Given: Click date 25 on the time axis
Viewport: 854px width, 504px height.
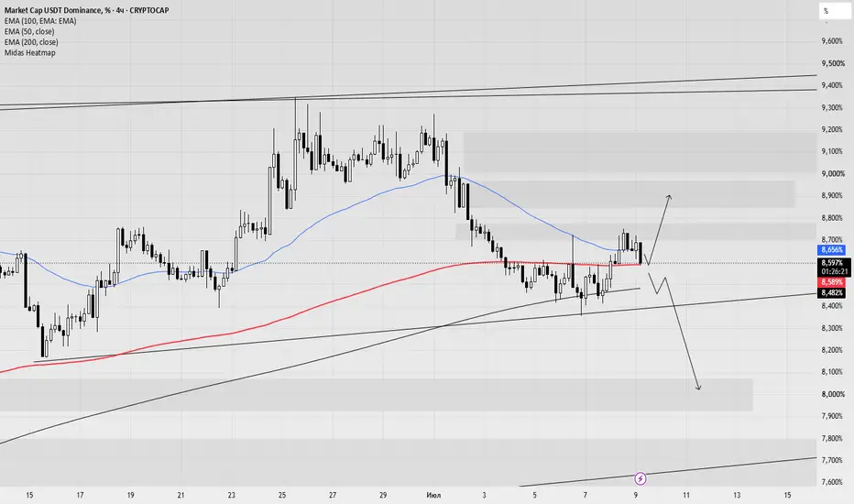Looking at the screenshot, I should (282, 495).
